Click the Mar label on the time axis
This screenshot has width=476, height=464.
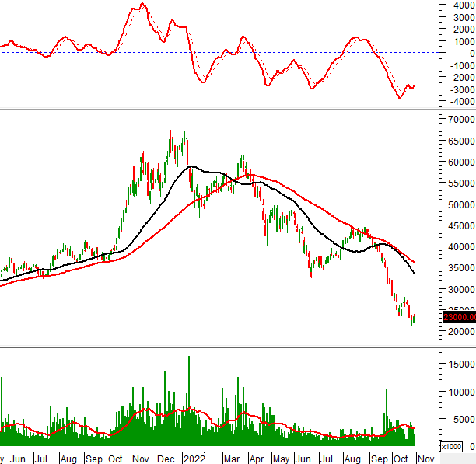[232, 458]
